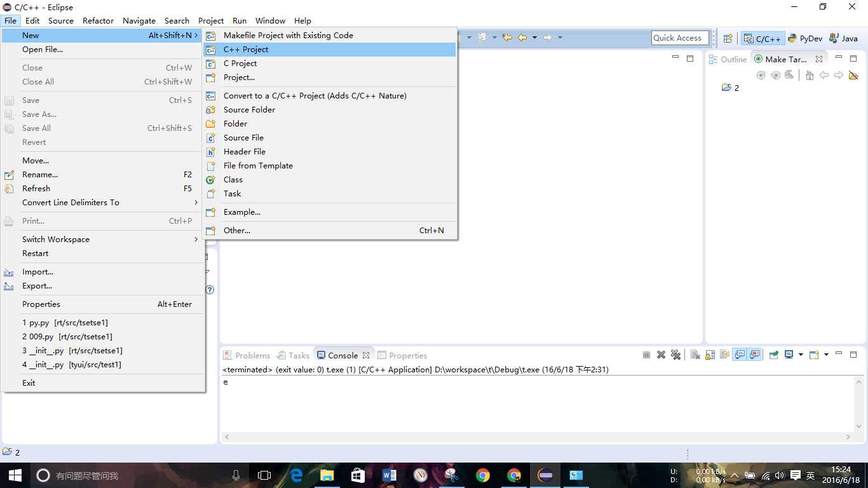Image resolution: width=868 pixels, height=488 pixels.
Task: Toggle Word Wrap in Console
Action: pyautogui.click(x=724, y=355)
